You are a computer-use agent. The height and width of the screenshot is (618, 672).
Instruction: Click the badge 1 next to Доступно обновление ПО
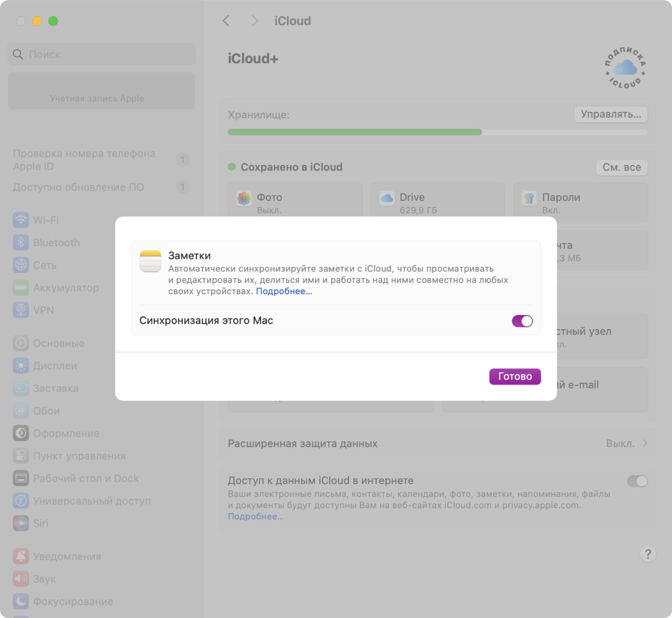[x=183, y=187]
